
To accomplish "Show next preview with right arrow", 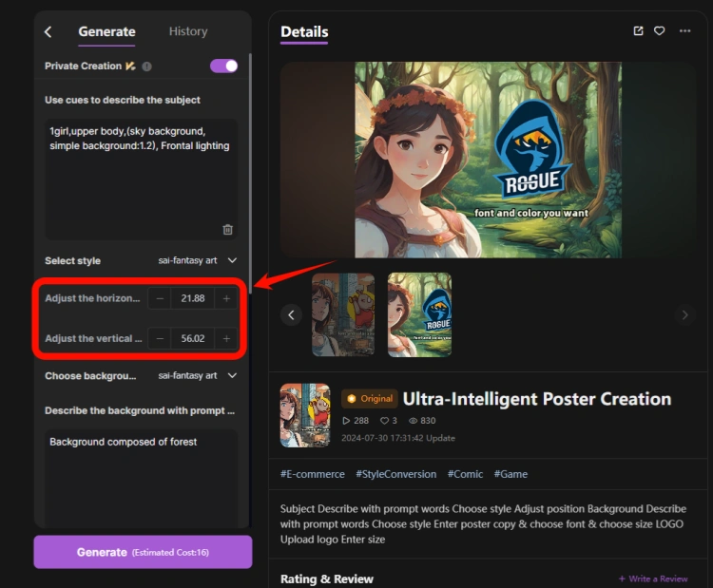I will [x=684, y=315].
